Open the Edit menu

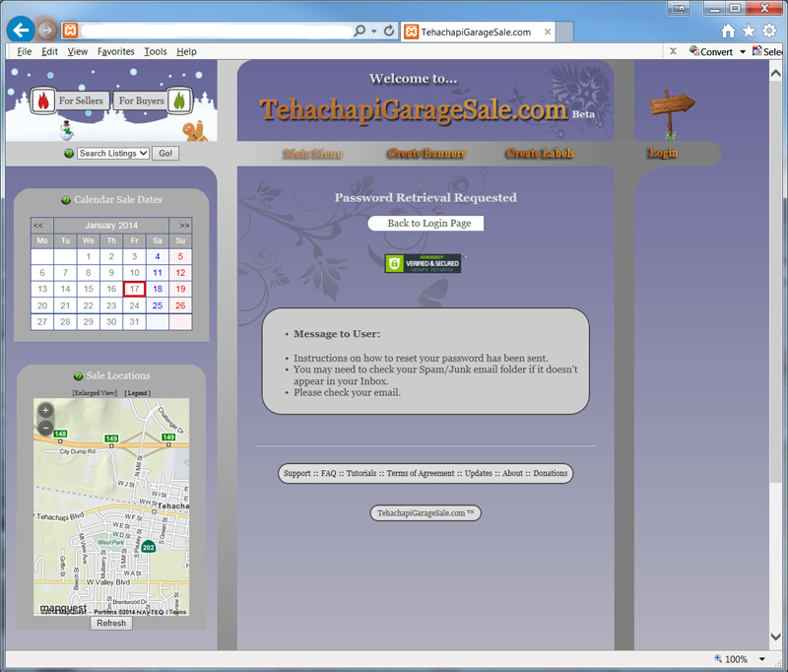[x=49, y=51]
